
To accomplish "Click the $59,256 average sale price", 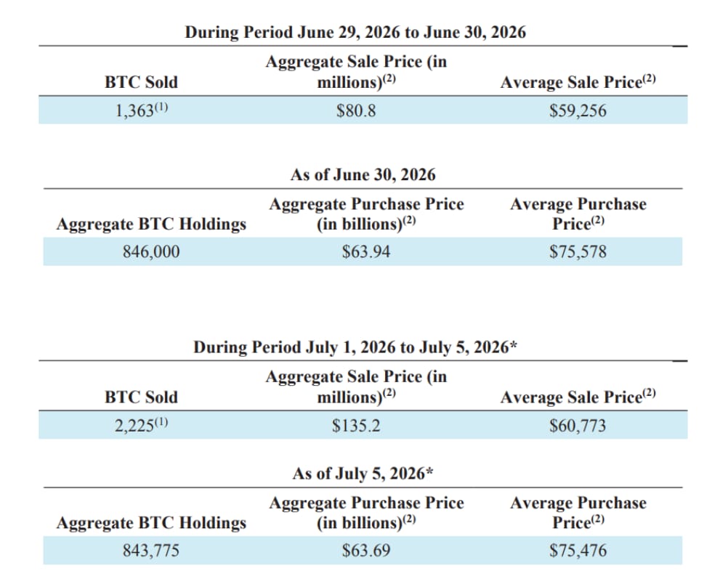I will click(x=578, y=110).
